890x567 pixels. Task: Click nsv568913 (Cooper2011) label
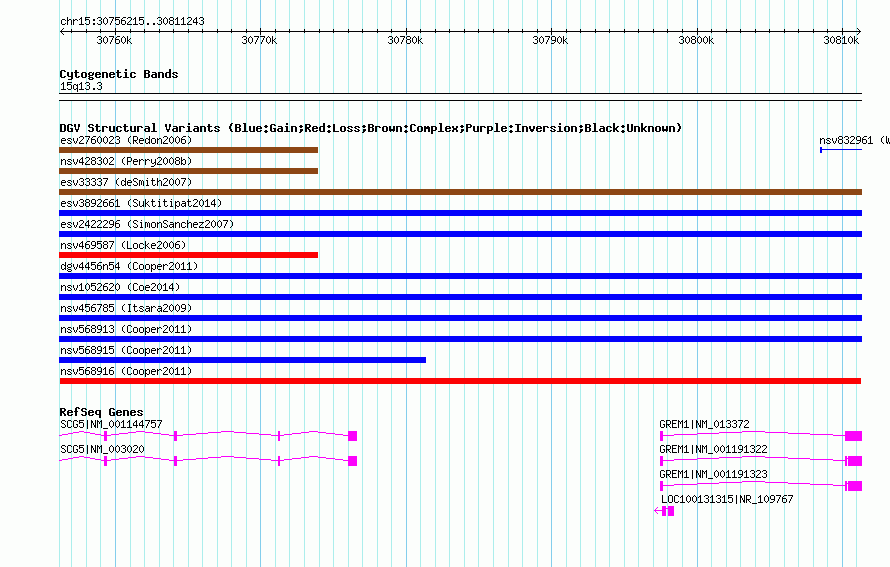click(x=126, y=329)
